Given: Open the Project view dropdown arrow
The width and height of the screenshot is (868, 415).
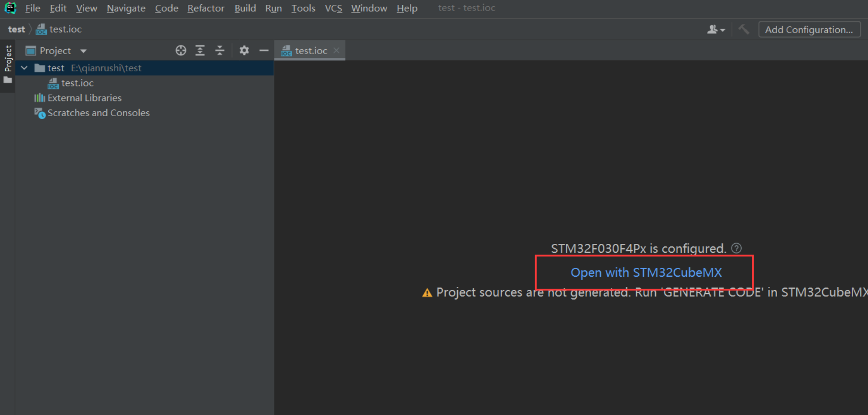Looking at the screenshot, I should coord(83,51).
